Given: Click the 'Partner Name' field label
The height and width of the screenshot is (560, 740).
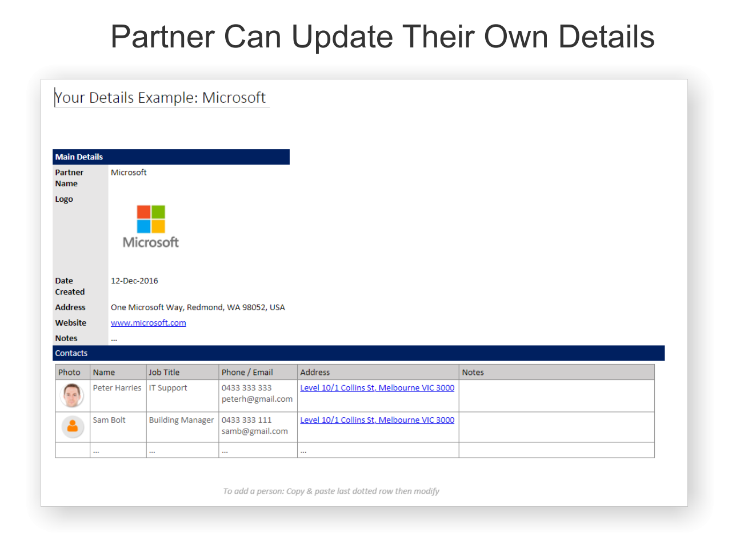Looking at the screenshot, I should pyautogui.click(x=69, y=178).
